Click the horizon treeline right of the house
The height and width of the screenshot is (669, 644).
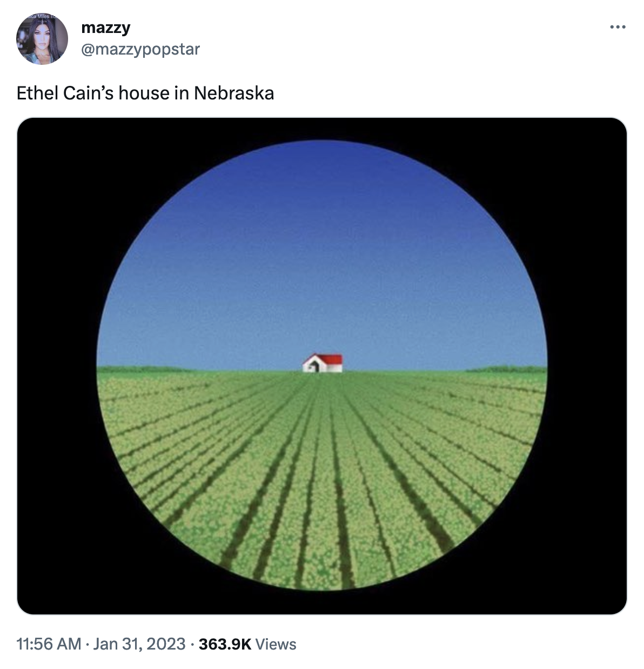(506, 369)
